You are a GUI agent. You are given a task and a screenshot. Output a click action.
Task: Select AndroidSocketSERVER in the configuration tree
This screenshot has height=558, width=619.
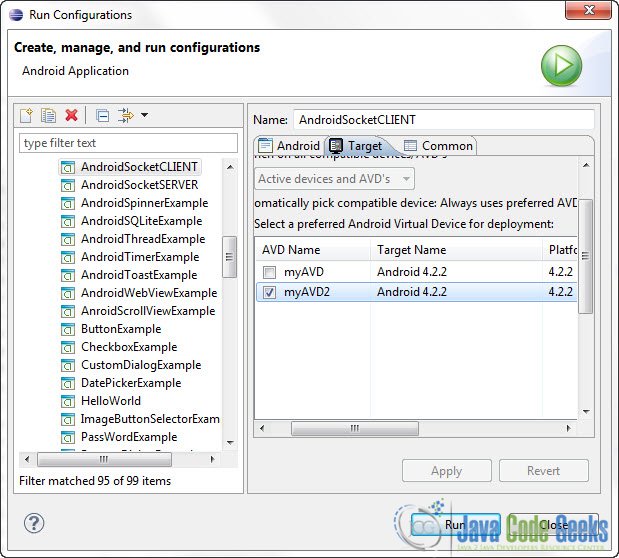click(x=139, y=185)
